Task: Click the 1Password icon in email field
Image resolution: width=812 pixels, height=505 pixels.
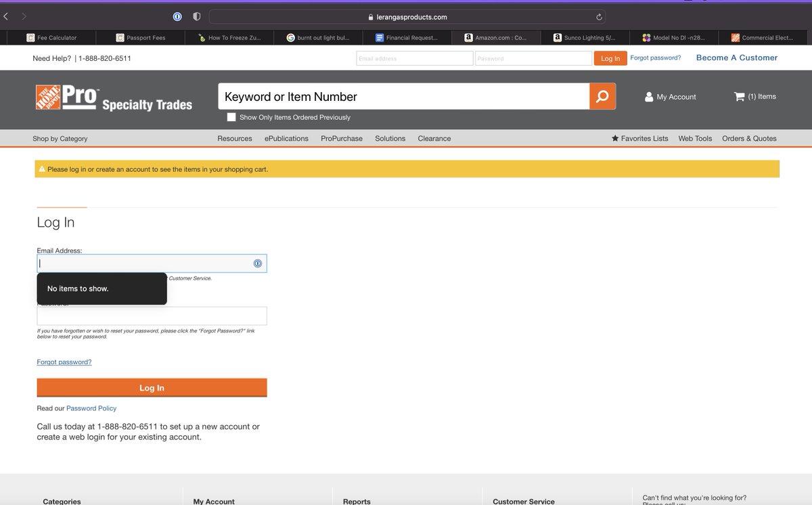Action: pyautogui.click(x=258, y=263)
